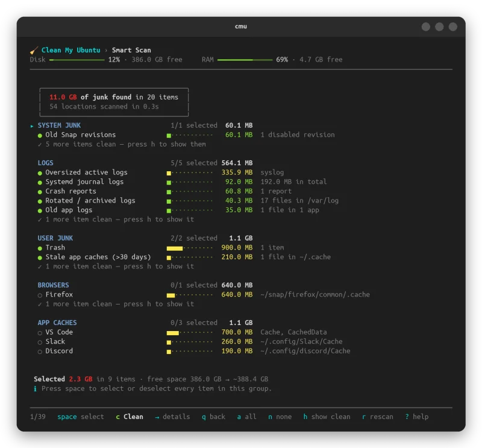Click the broom icon beside Clean My Ubuntu
The height and width of the screenshot is (448, 482).
(34, 50)
